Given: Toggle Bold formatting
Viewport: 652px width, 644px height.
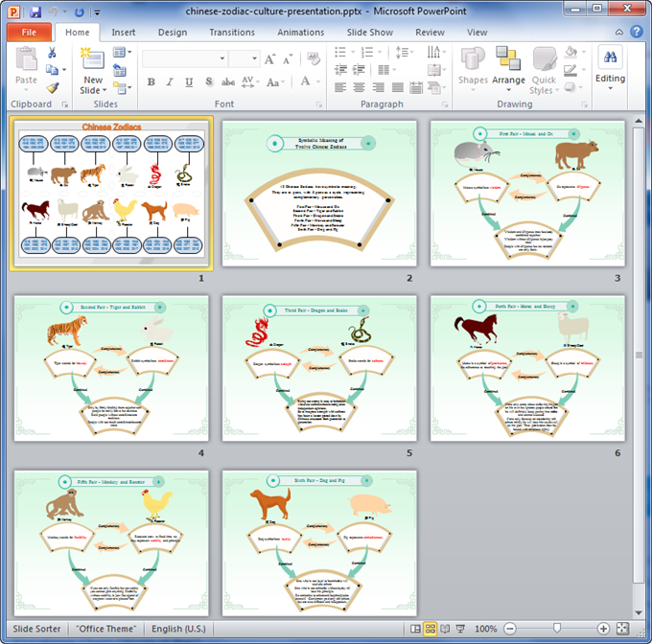Looking at the screenshot, I should 151,82.
